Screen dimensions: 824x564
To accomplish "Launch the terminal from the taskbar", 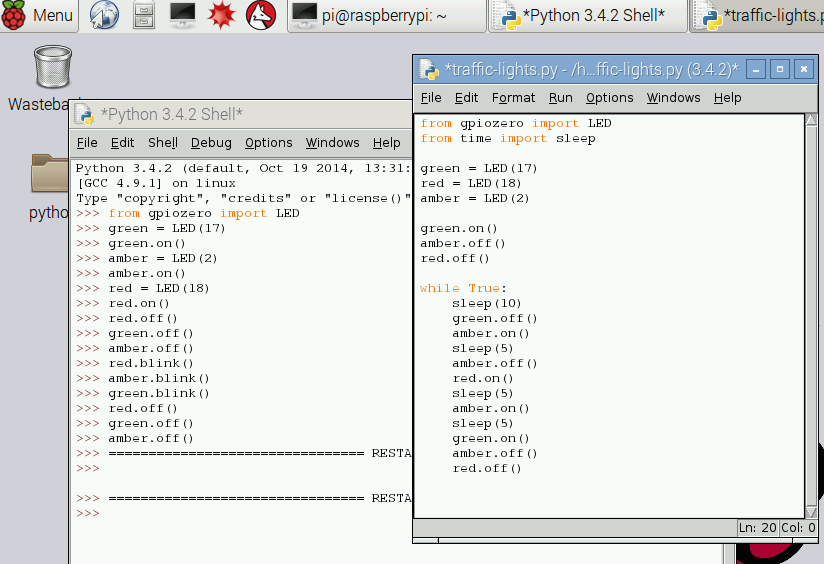I will click(183, 15).
